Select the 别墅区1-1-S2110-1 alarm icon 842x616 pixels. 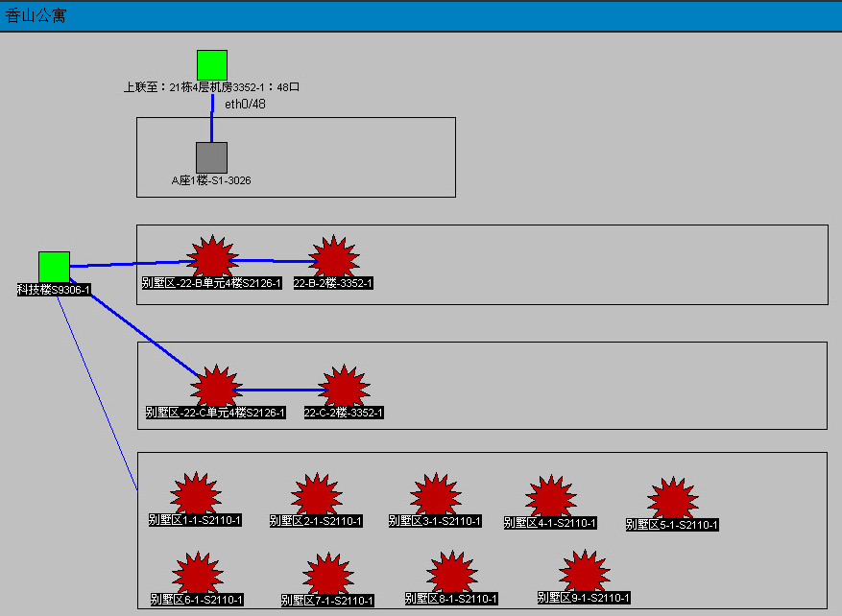tap(195, 495)
